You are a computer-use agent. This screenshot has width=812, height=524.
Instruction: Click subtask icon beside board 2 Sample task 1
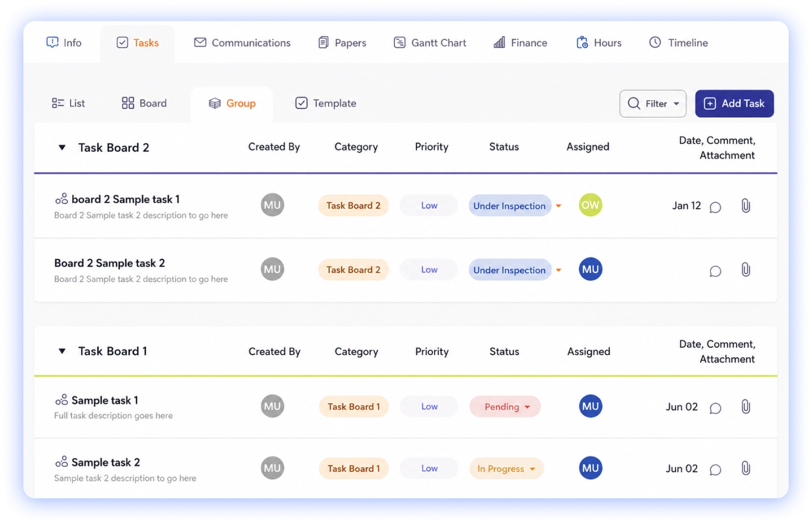point(61,199)
